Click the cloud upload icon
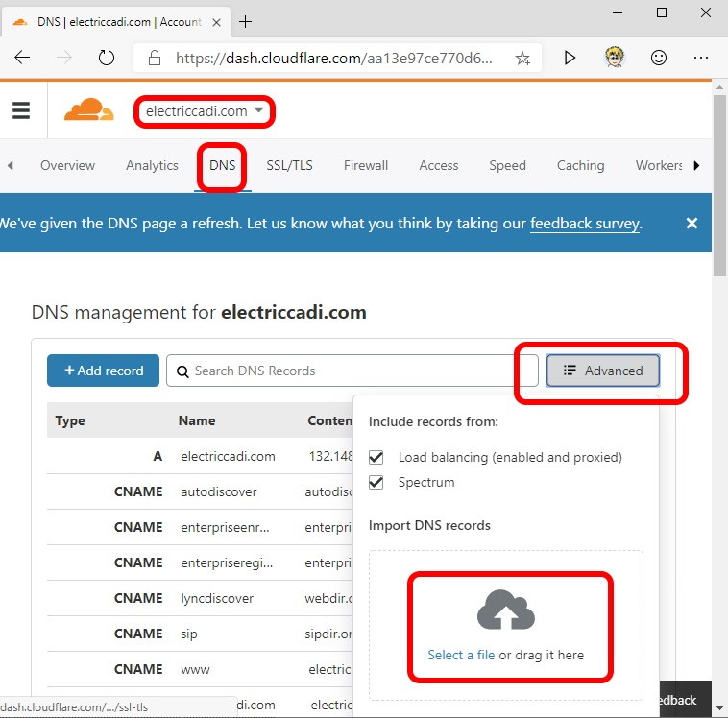728x718 pixels. click(505, 610)
